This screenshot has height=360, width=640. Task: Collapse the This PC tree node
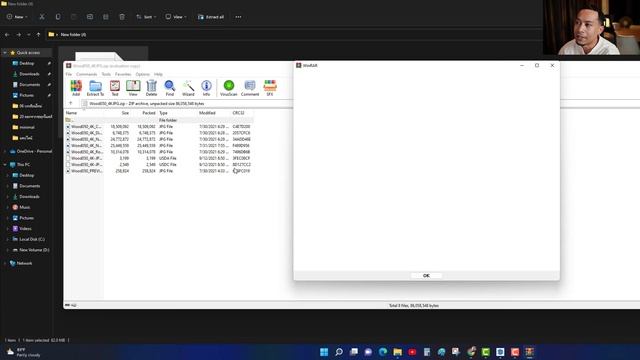(x=5, y=164)
